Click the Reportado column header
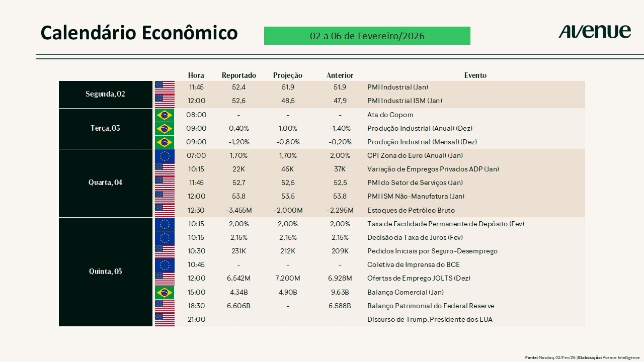This screenshot has width=644, height=362. pos(239,75)
